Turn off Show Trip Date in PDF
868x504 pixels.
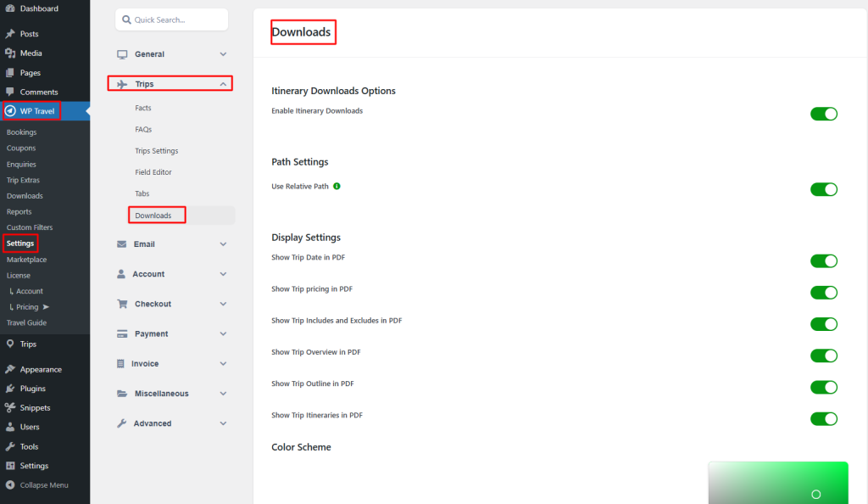(824, 260)
